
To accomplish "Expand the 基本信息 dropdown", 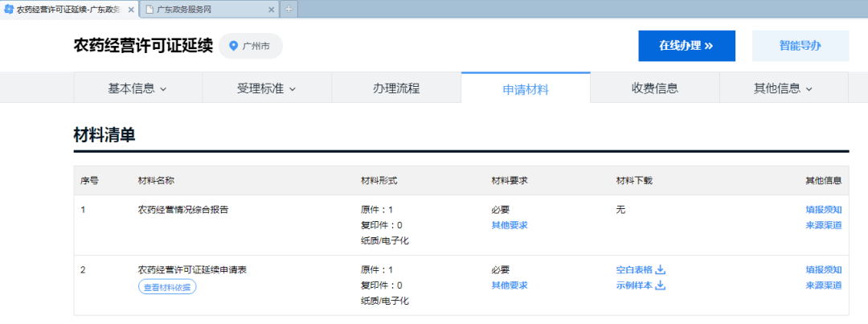I will (x=137, y=88).
